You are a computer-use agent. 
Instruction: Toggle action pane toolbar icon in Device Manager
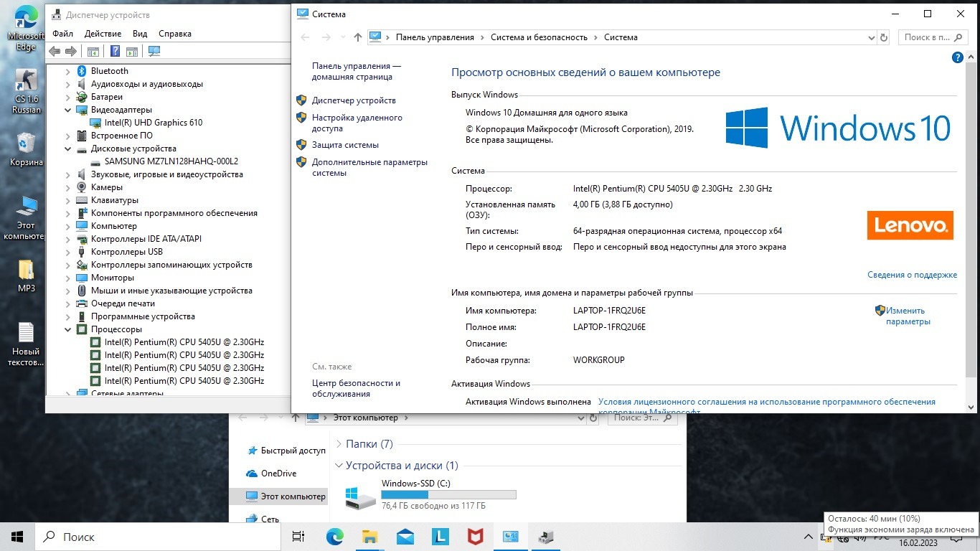(x=132, y=51)
